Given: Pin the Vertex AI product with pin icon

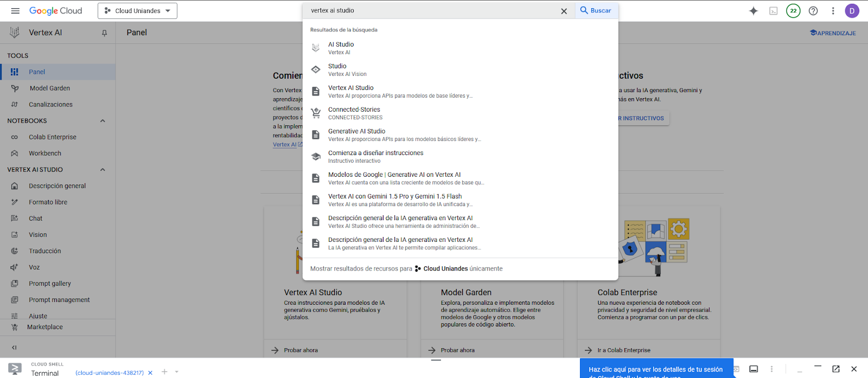Looking at the screenshot, I should click(104, 33).
